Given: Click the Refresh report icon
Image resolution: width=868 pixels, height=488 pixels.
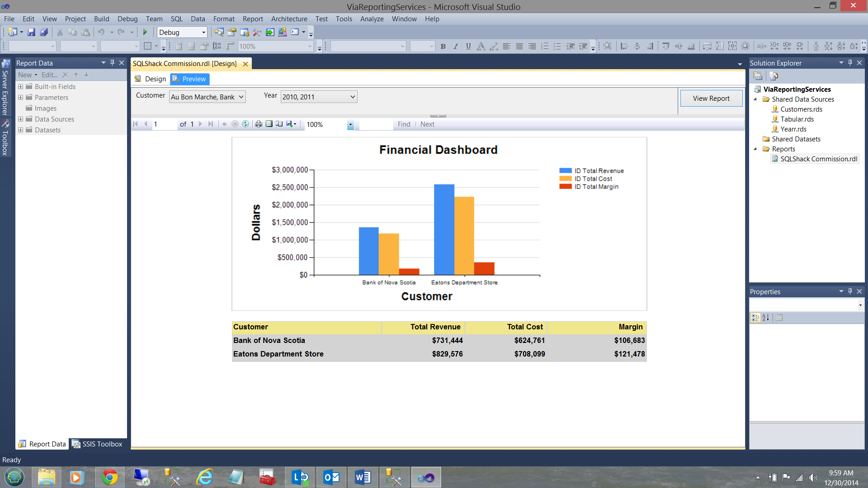Looking at the screenshot, I should pyautogui.click(x=245, y=124).
